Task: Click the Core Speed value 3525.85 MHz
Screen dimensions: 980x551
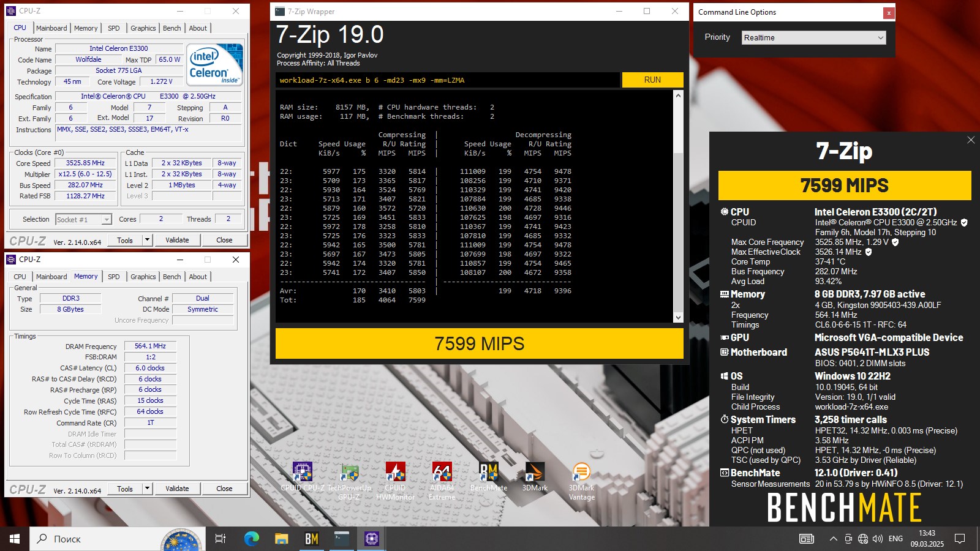Action: (x=86, y=163)
